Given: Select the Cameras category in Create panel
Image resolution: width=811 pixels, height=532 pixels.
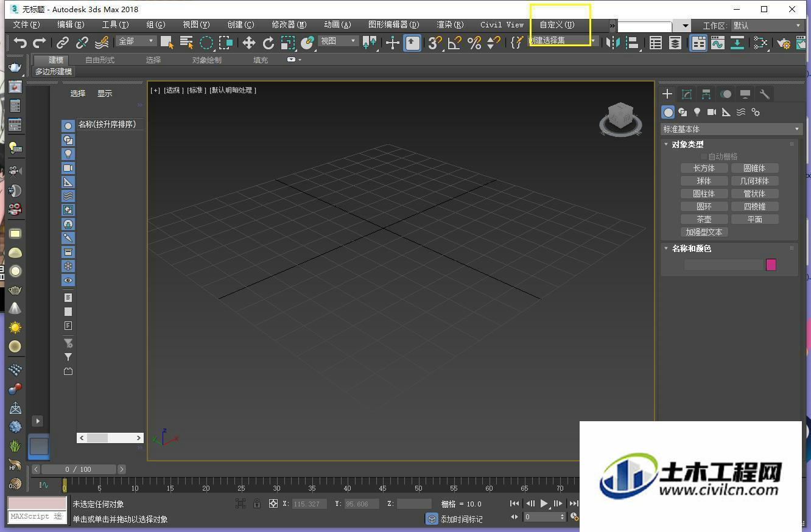Looking at the screenshot, I should click(x=712, y=112).
